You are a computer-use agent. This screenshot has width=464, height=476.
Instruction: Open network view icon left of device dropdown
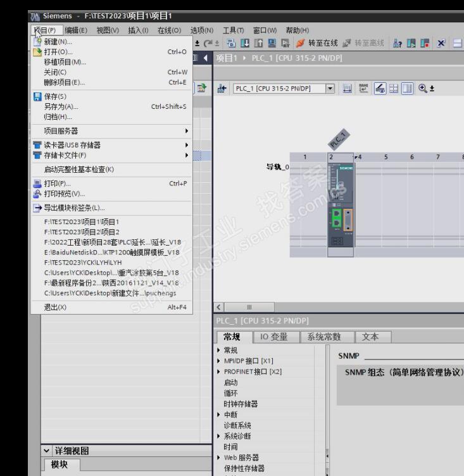pos(222,89)
